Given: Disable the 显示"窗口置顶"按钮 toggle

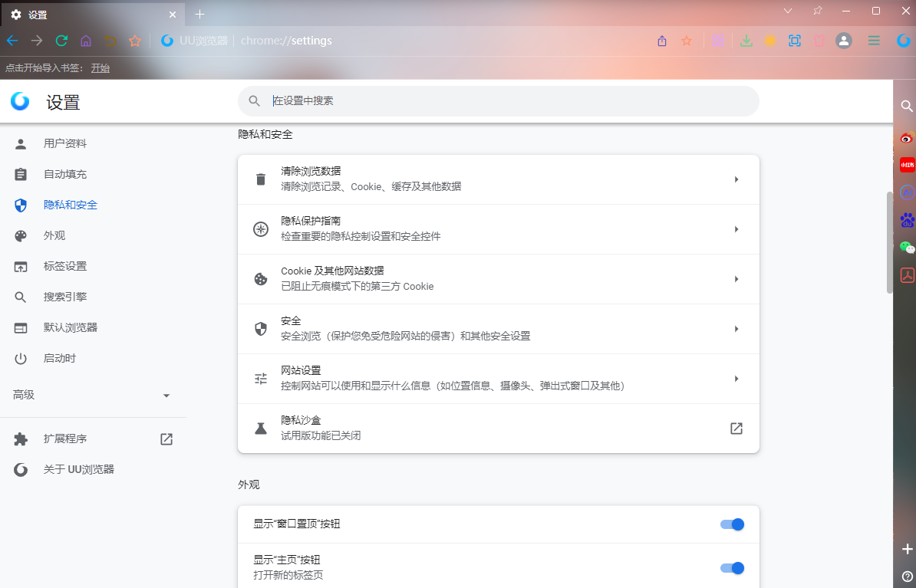Looking at the screenshot, I should pos(732,524).
